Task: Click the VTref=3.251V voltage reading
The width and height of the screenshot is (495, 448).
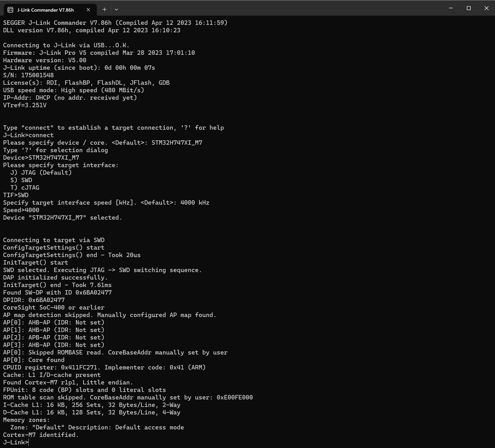Action: coord(25,105)
